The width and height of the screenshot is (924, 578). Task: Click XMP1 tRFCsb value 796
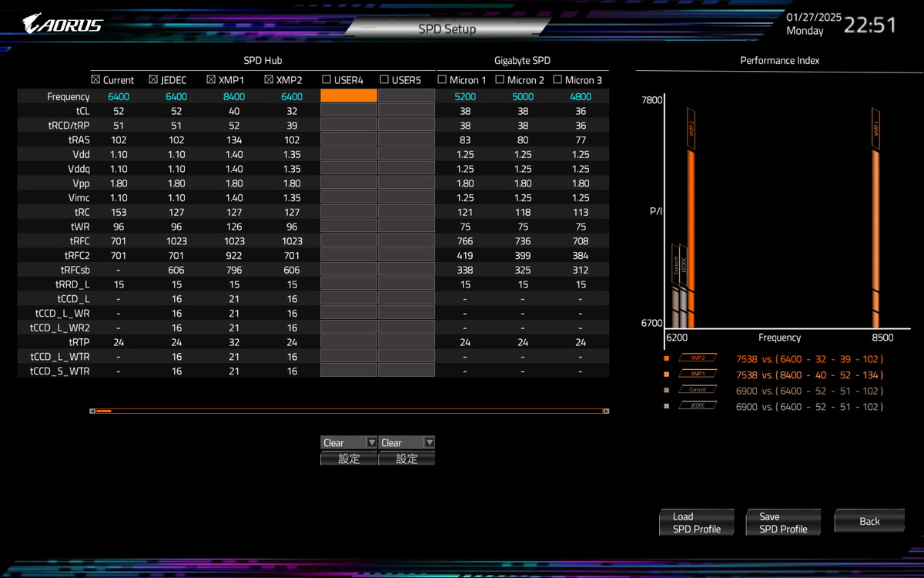[x=234, y=270]
